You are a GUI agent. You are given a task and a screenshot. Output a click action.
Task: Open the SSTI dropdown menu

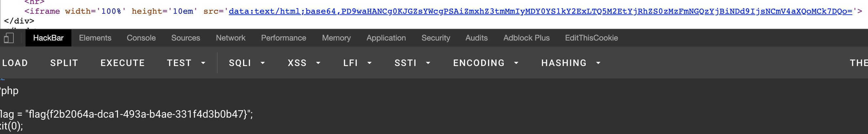[x=412, y=63]
